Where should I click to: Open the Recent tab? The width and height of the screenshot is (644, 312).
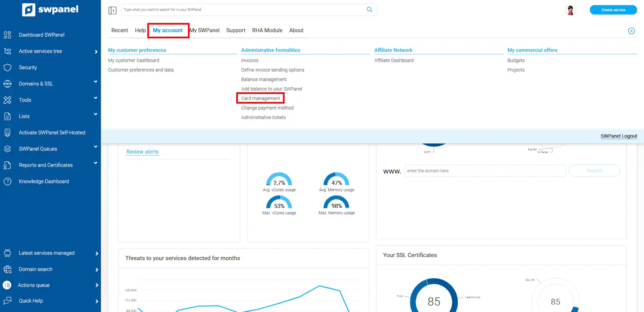(120, 30)
